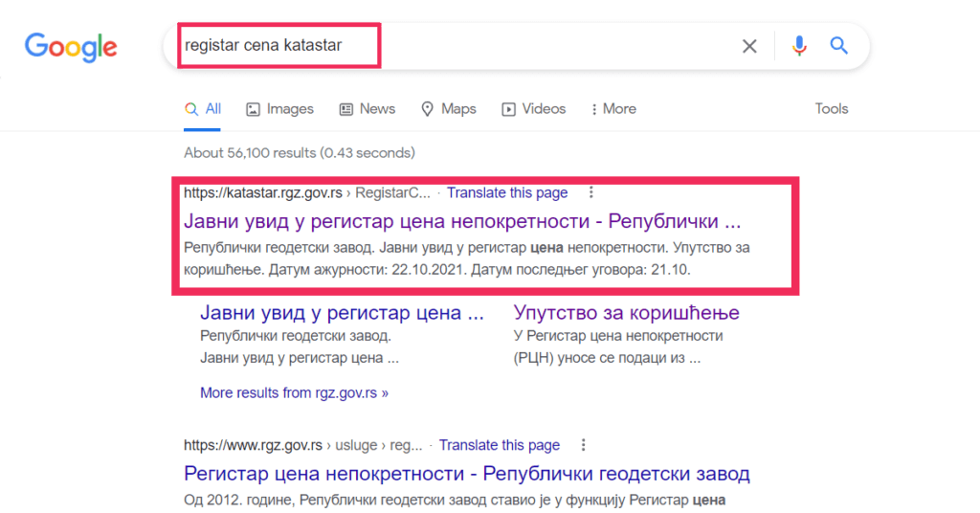Image resolution: width=980 pixels, height=513 pixels.
Task: Open 'Јавни увид у регистар цена непокретности' result
Action: [x=462, y=221]
